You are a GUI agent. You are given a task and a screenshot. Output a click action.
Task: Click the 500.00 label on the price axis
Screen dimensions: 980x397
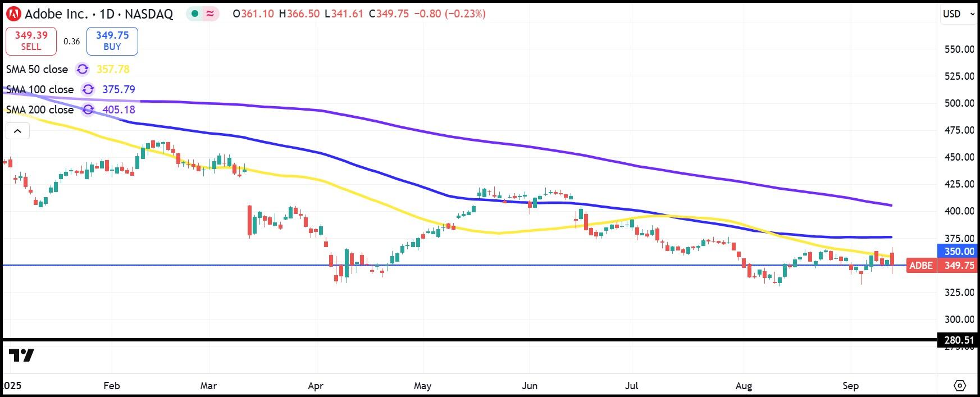coord(959,103)
